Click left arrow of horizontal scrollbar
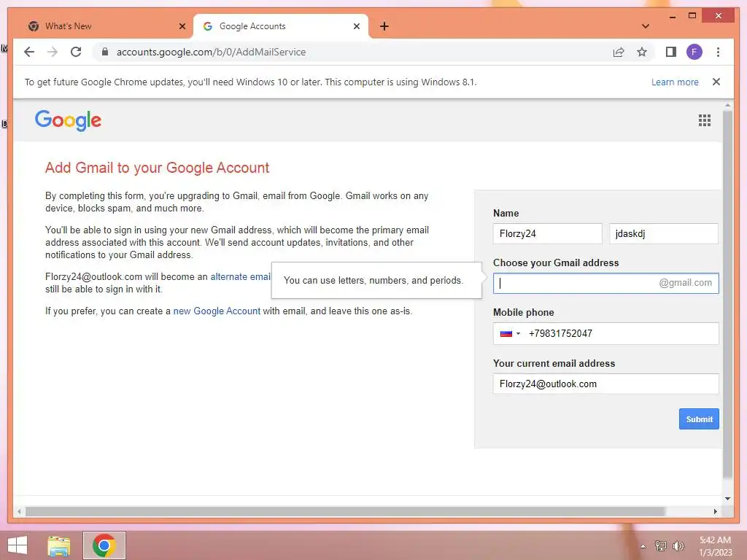Viewport: 747px width, 560px height. 19,511
